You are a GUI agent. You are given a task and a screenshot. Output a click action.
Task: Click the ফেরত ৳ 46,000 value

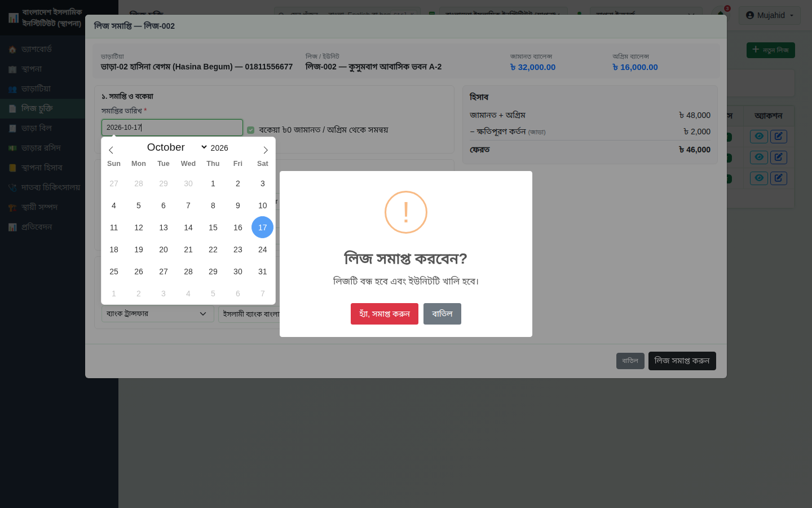tap(695, 150)
